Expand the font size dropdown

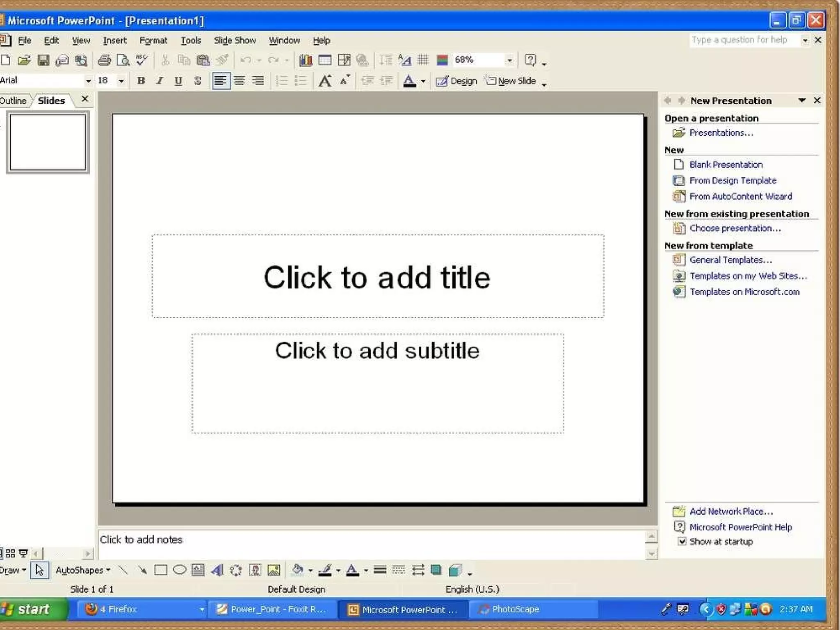point(121,81)
